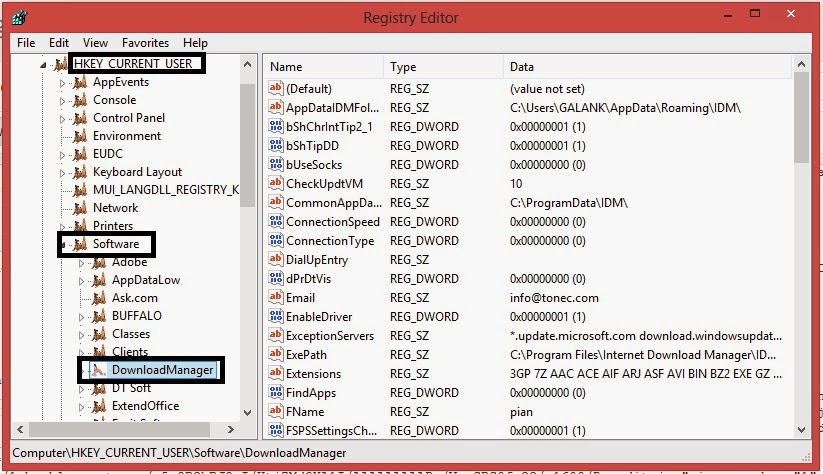Screen dimensions: 823x474
Task: Expand the AppDataLow key
Action: coord(81,281)
